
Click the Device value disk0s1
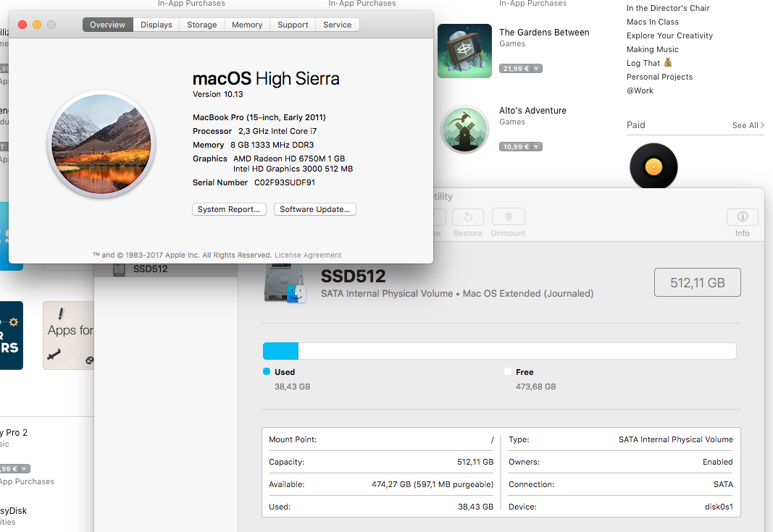[x=719, y=507]
